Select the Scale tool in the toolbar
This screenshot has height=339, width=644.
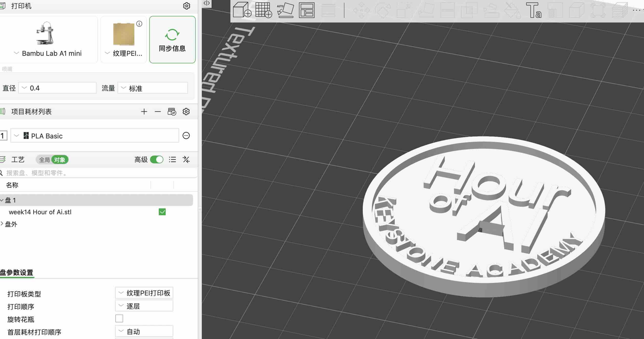(404, 10)
